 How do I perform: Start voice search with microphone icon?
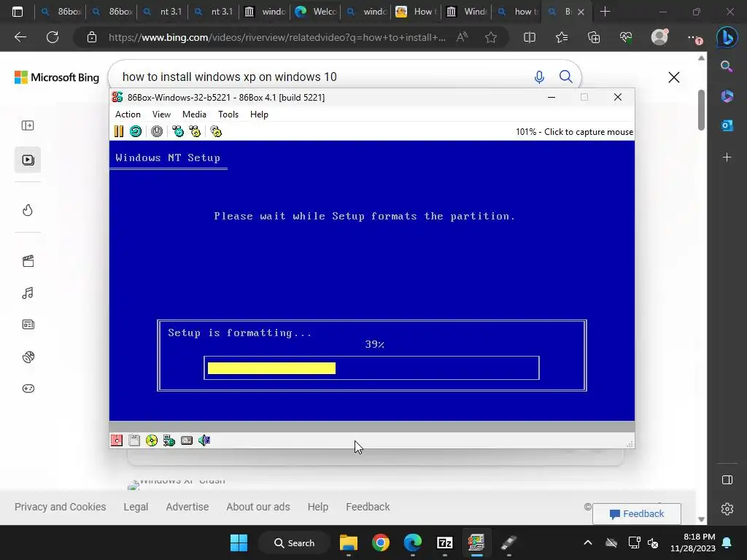click(x=539, y=77)
